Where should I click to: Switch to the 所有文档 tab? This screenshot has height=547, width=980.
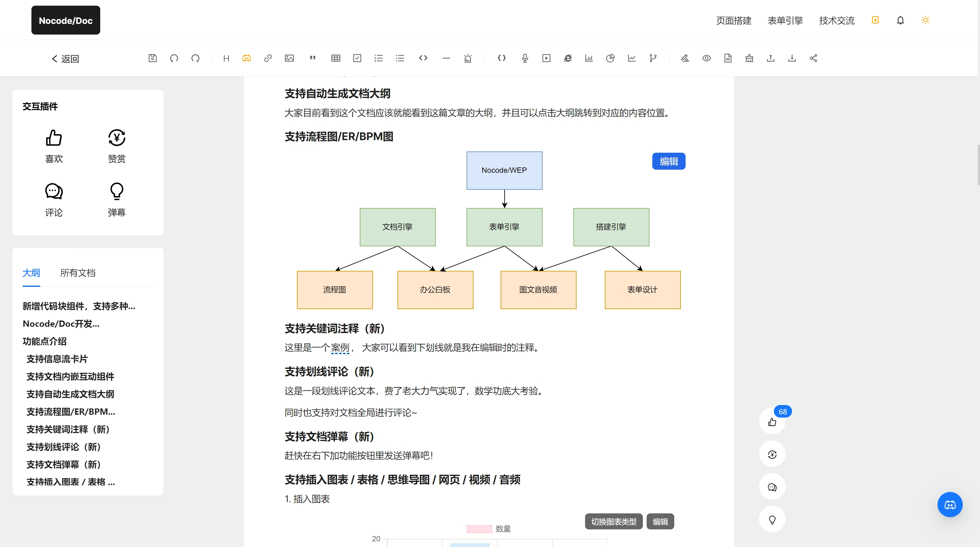click(x=78, y=273)
